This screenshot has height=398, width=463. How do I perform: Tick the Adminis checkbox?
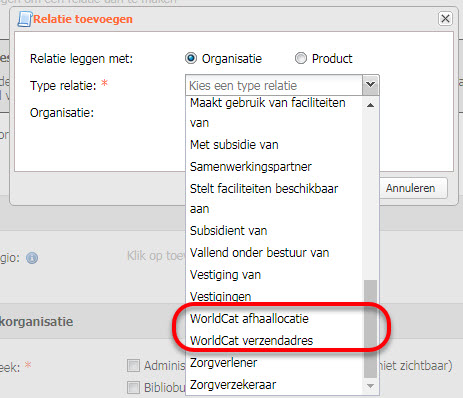(x=133, y=366)
